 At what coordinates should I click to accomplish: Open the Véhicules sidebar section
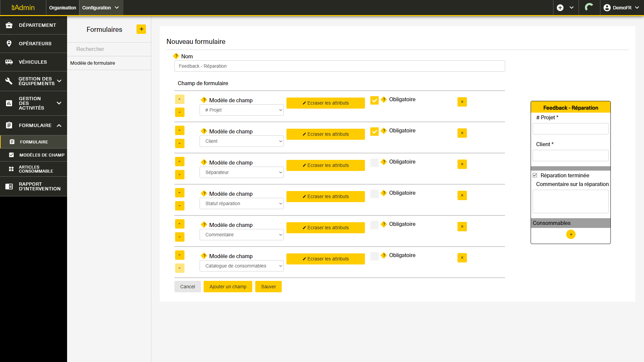(x=33, y=62)
